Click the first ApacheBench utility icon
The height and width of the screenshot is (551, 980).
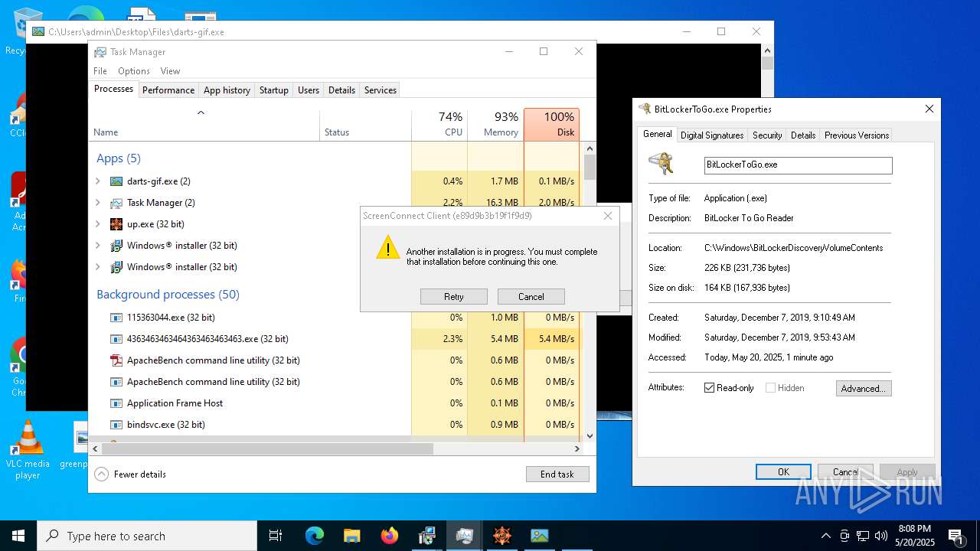click(x=116, y=360)
